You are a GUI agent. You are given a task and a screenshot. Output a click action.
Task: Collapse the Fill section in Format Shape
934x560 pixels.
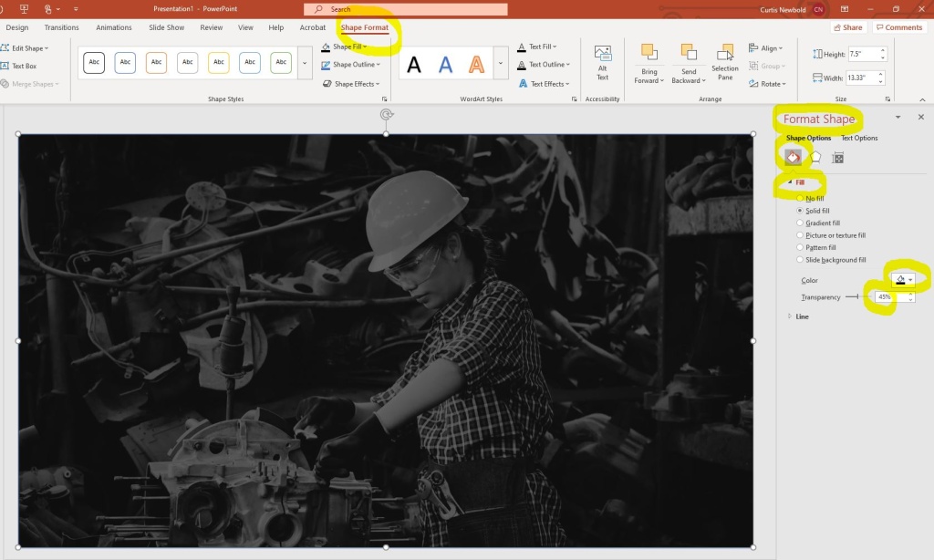click(x=788, y=182)
